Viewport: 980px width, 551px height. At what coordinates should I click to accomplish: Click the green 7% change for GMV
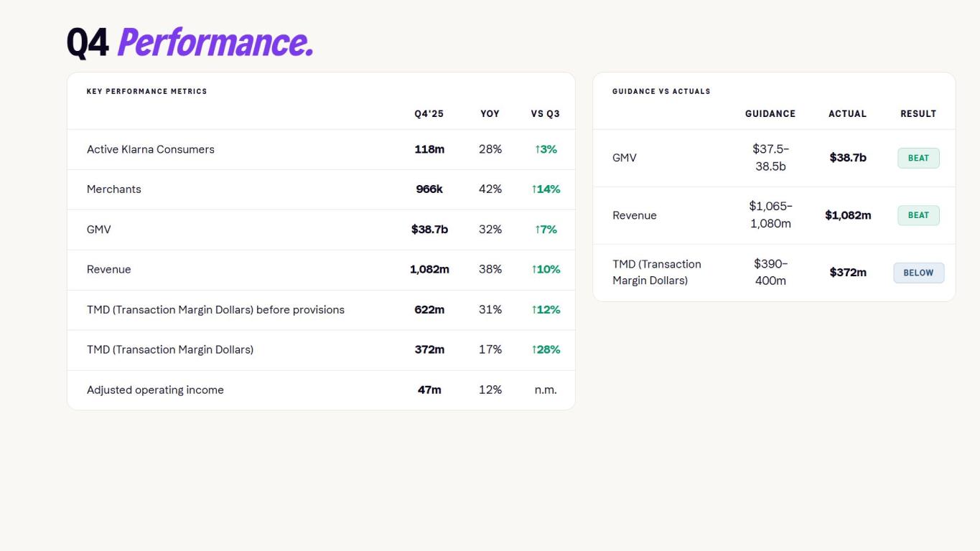click(x=546, y=230)
